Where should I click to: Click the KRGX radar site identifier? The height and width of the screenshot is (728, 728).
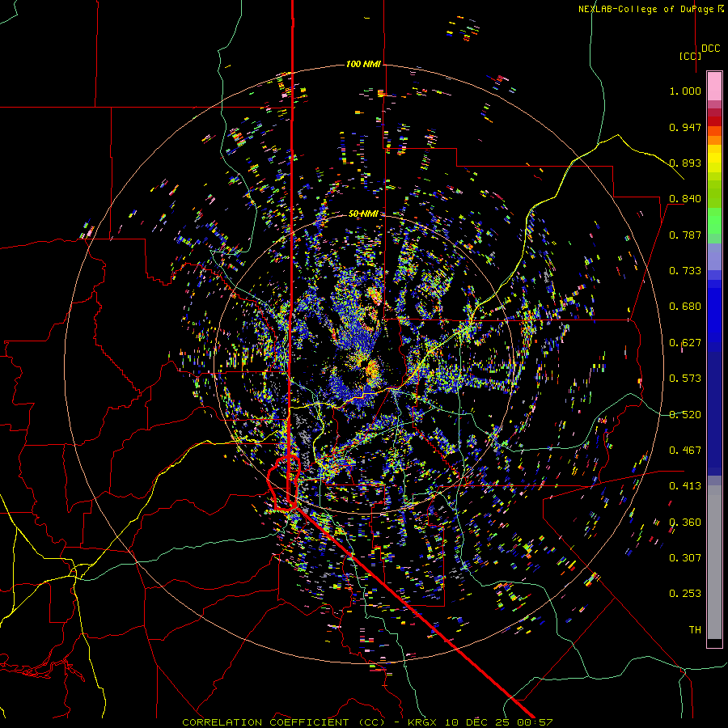coord(422,722)
